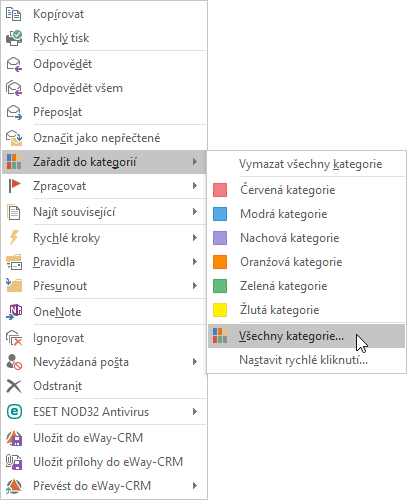This screenshot has height=500, width=407.
Task: Open the Nevyžádaná pošta submenu arrow
Action: (x=195, y=362)
